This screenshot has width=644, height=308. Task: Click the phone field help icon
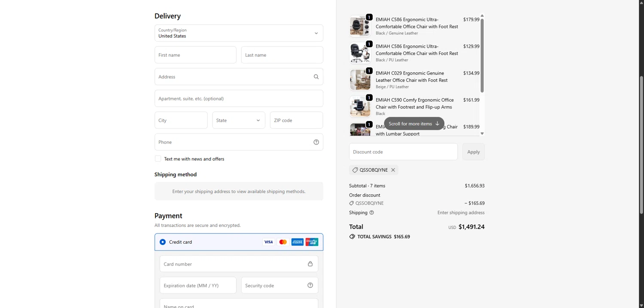tap(316, 142)
